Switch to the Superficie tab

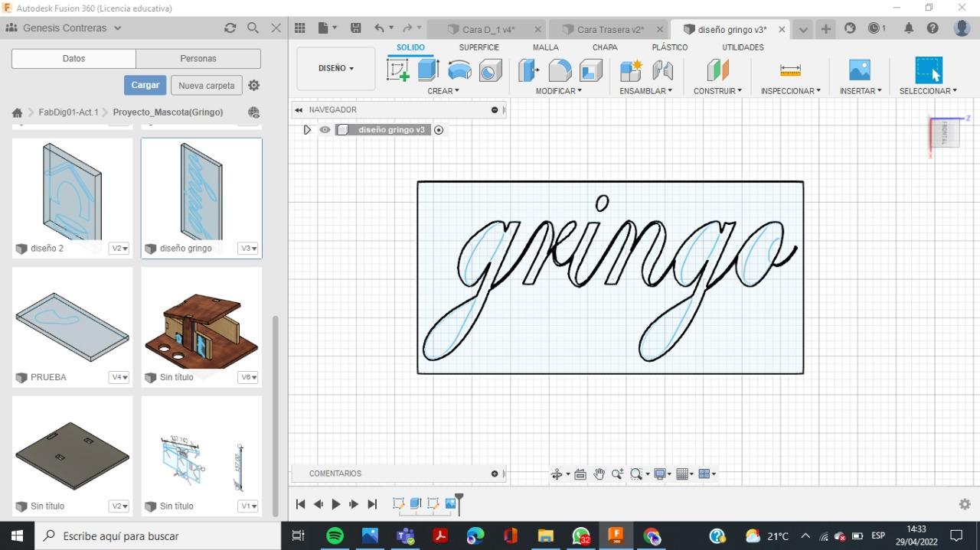tap(479, 47)
